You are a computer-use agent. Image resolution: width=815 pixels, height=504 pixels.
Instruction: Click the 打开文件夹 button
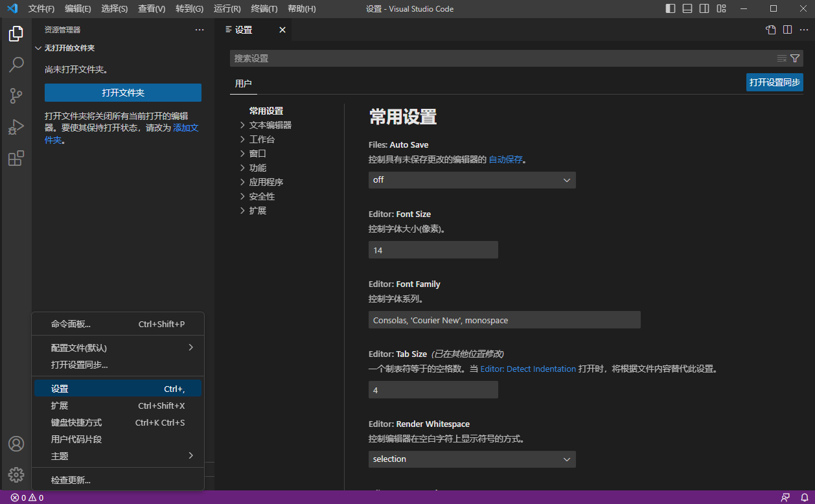click(x=123, y=93)
